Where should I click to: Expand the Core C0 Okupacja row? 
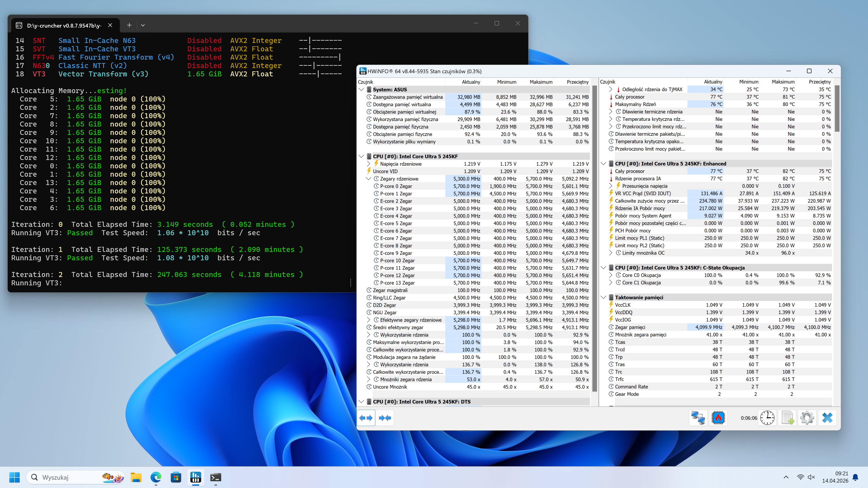[x=611, y=275]
